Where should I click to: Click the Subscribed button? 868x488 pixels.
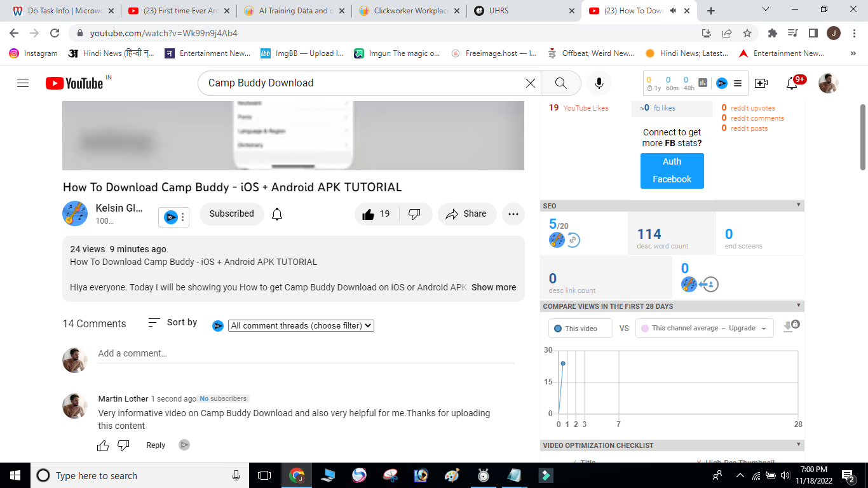point(231,214)
